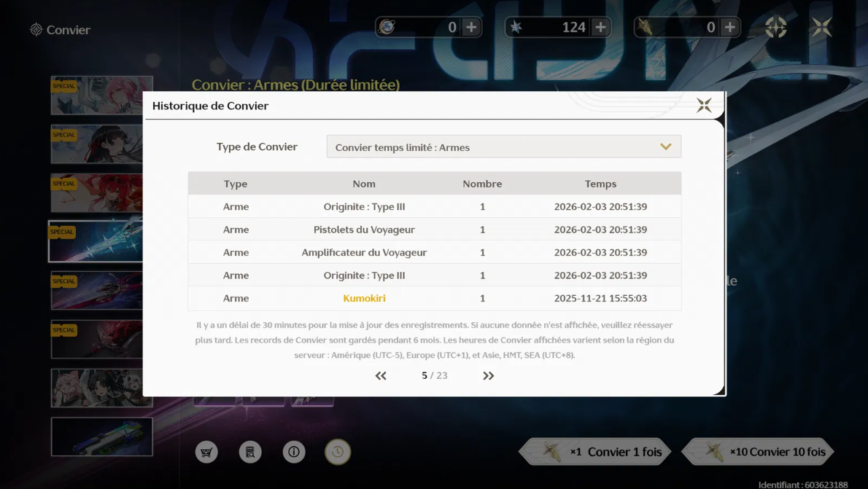Click the Convier logo icon at top left
The width and height of the screenshot is (868, 489).
36,29
